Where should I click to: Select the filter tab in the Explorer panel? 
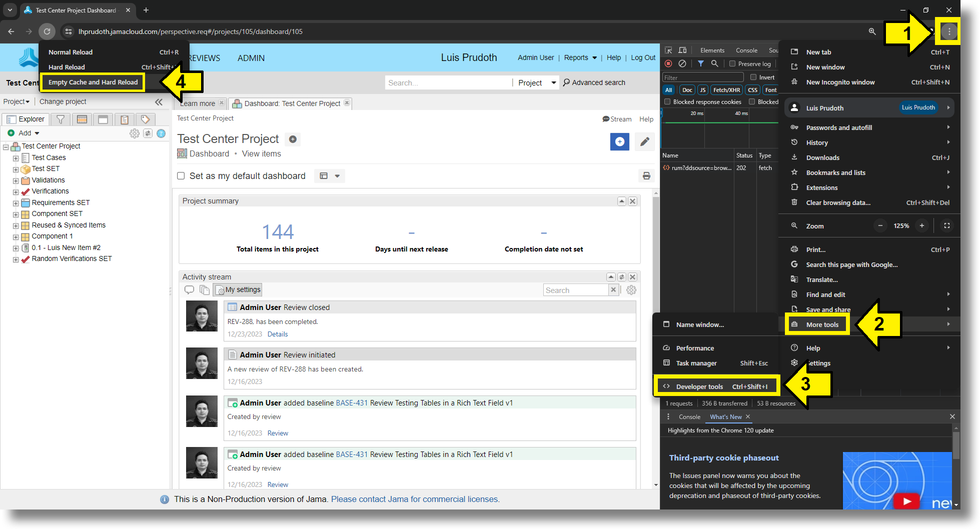[61, 119]
